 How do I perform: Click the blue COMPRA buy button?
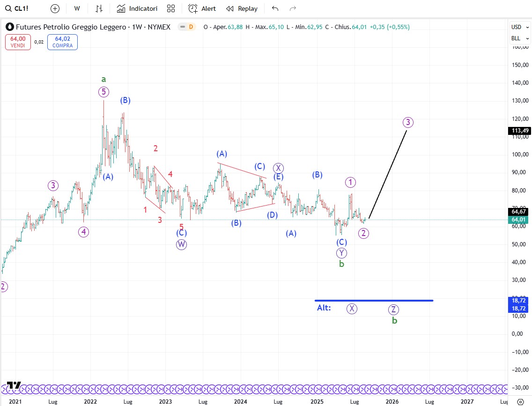click(x=62, y=42)
